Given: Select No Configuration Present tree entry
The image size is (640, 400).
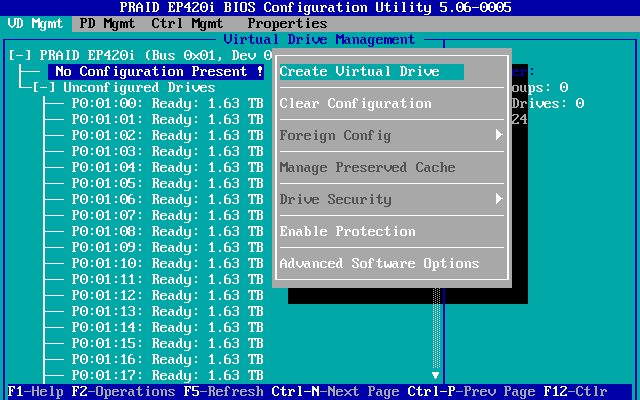Looking at the screenshot, I should [x=158, y=72].
